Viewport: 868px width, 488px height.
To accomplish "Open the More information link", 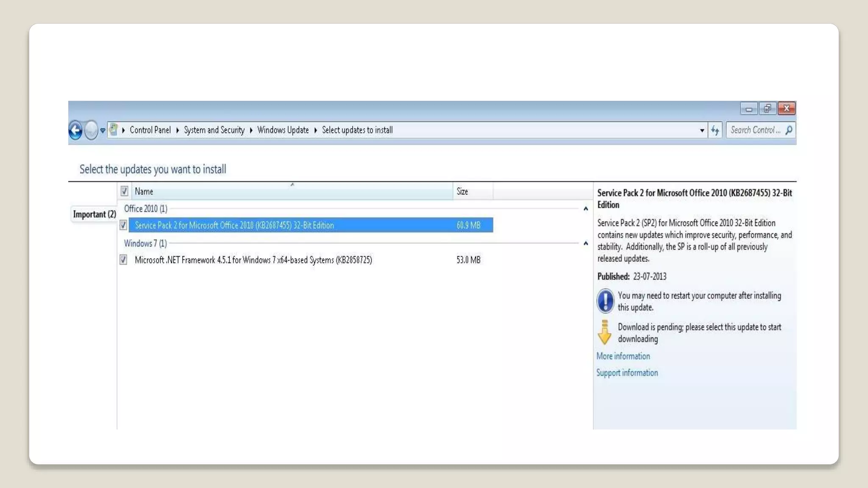I will [623, 356].
